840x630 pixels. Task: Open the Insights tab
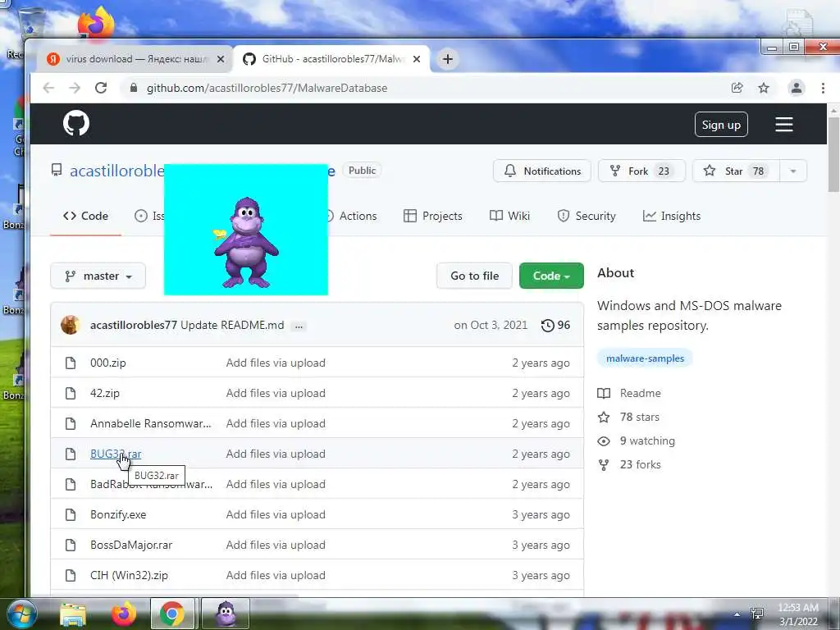pos(672,216)
